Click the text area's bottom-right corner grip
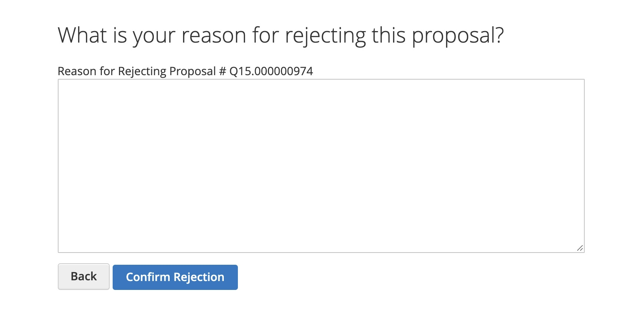Viewport: 644px width, 314px height. 580,248
